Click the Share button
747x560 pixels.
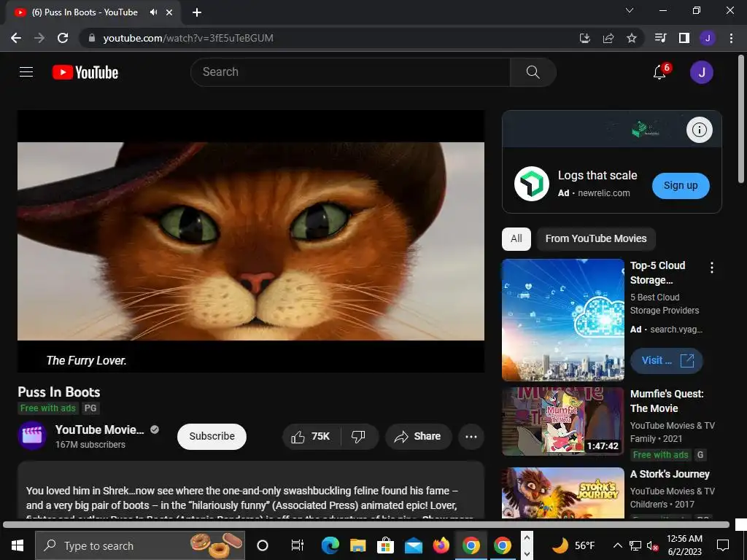[x=418, y=436]
